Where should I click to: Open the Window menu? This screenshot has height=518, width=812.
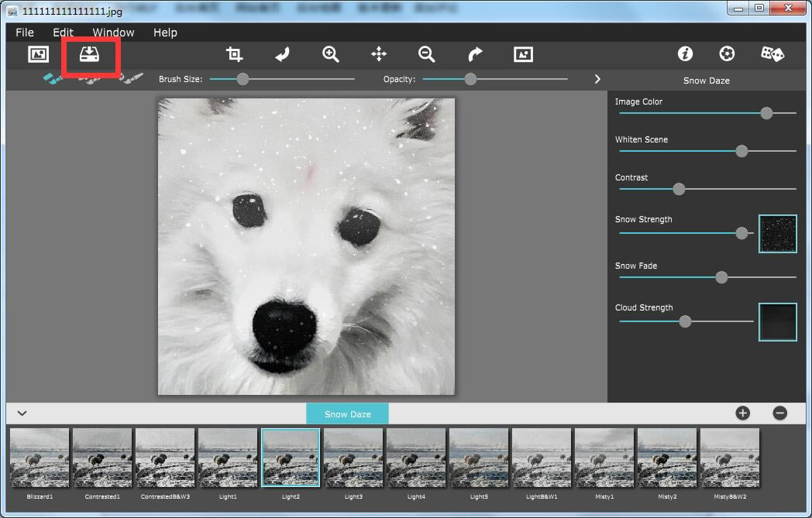(x=113, y=33)
